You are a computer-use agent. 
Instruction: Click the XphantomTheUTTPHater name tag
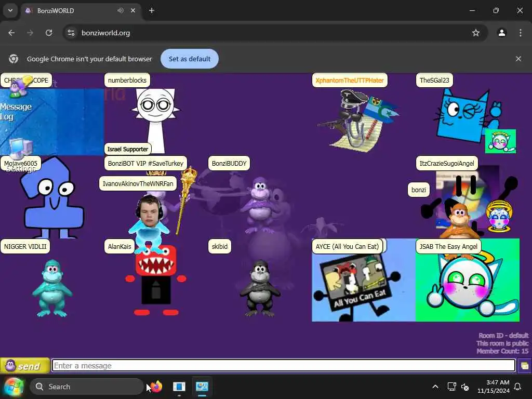tap(350, 81)
